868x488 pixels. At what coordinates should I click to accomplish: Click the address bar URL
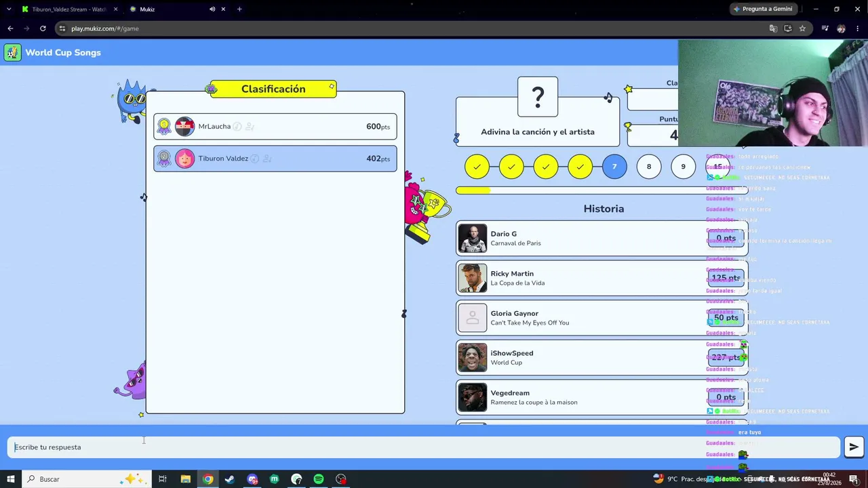[105, 28]
